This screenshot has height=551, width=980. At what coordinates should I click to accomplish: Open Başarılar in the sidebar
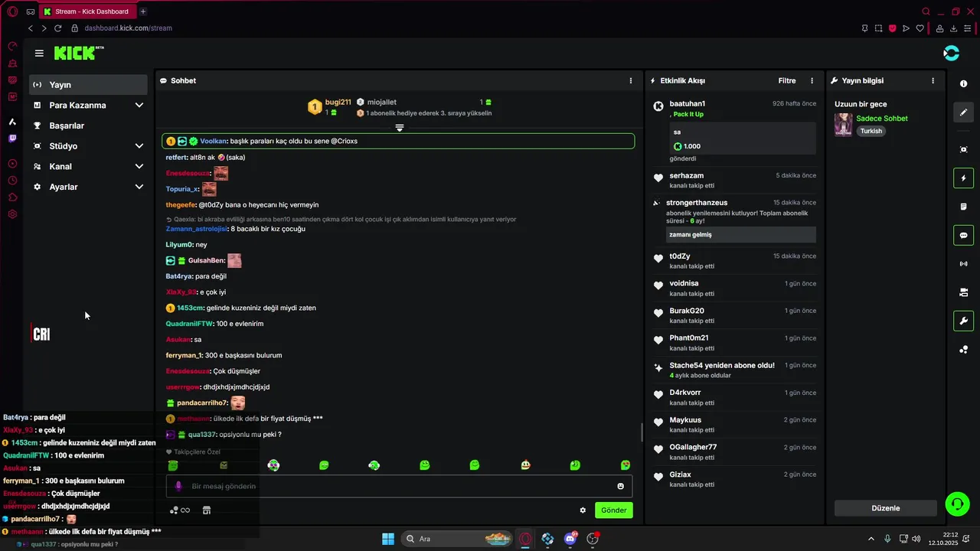click(88, 126)
